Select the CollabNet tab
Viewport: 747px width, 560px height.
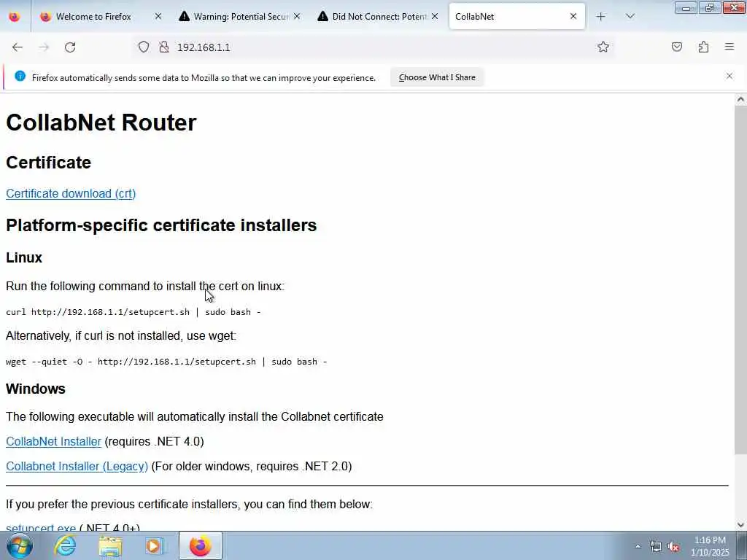[517, 16]
